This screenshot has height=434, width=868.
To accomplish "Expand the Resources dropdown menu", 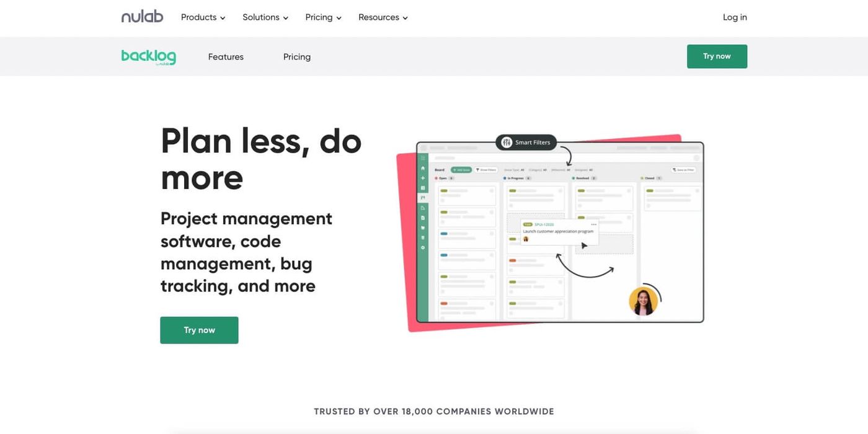I will point(383,17).
